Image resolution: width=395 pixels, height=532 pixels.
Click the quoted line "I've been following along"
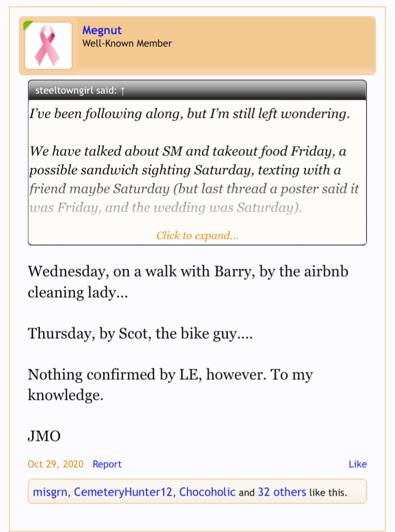tap(190, 114)
